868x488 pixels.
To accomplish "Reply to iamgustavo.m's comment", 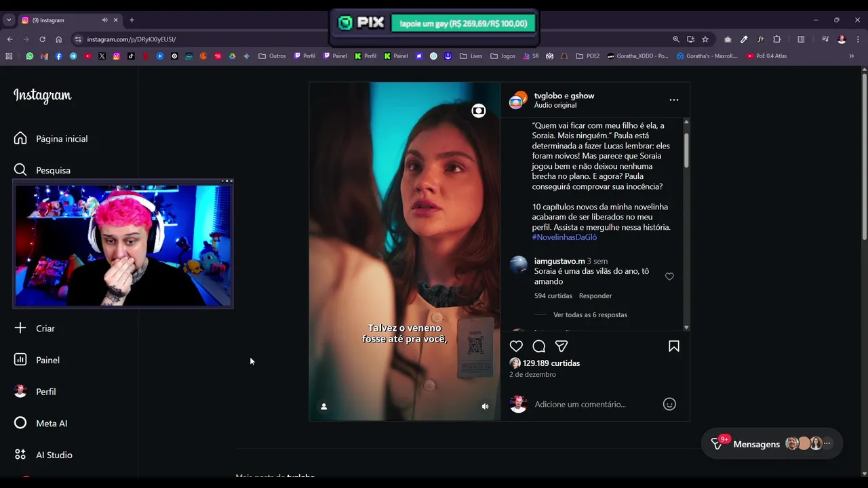I will tap(595, 296).
